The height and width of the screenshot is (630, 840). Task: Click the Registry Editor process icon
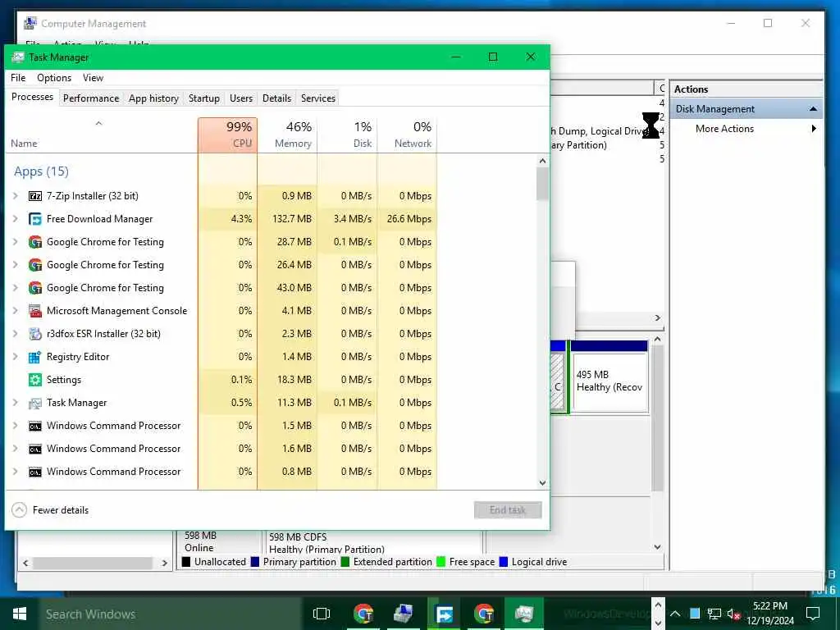(x=35, y=357)
